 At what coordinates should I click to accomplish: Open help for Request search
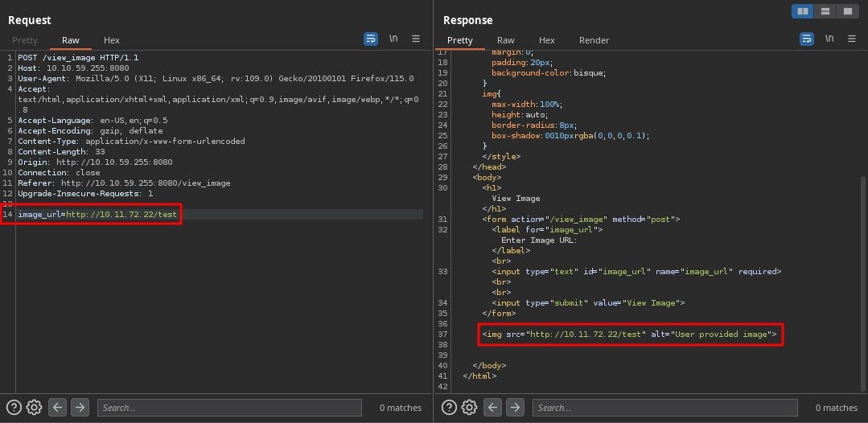pos(14,408)
